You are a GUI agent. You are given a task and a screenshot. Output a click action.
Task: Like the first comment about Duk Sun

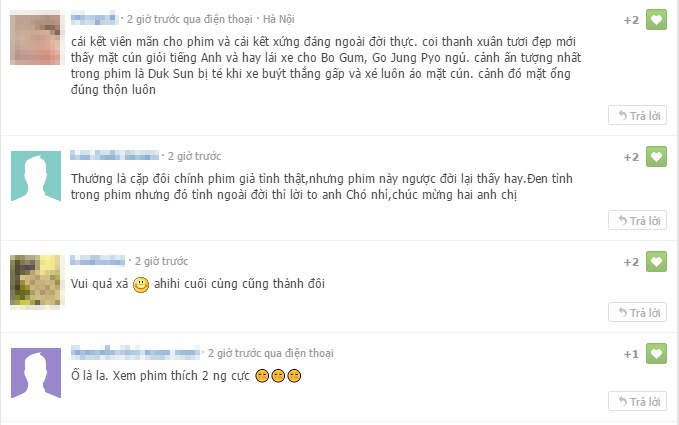tap(656, 20)
